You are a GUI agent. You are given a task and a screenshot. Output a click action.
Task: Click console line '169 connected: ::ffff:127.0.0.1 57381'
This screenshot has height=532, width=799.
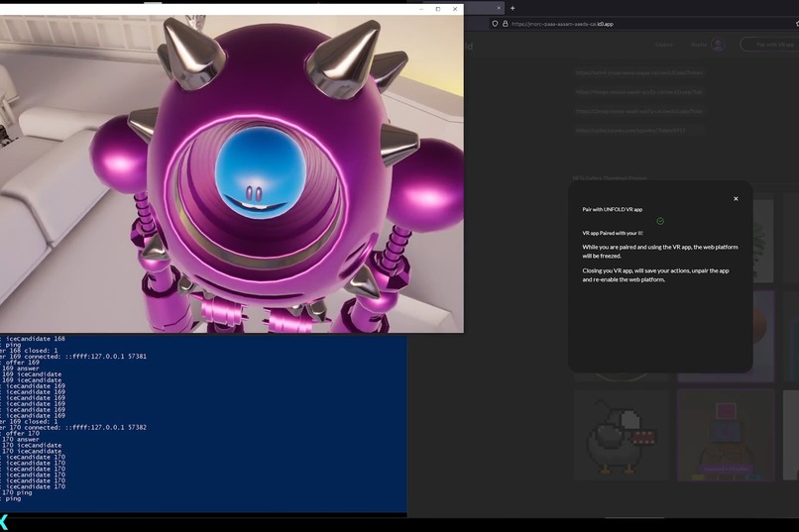[x=73, y=357]
